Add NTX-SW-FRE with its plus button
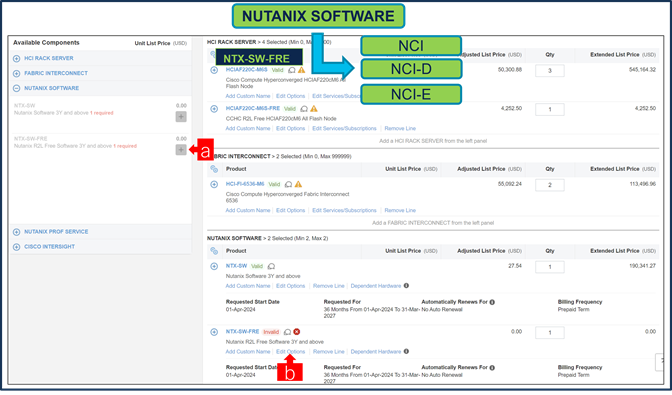 click(181, 150)
